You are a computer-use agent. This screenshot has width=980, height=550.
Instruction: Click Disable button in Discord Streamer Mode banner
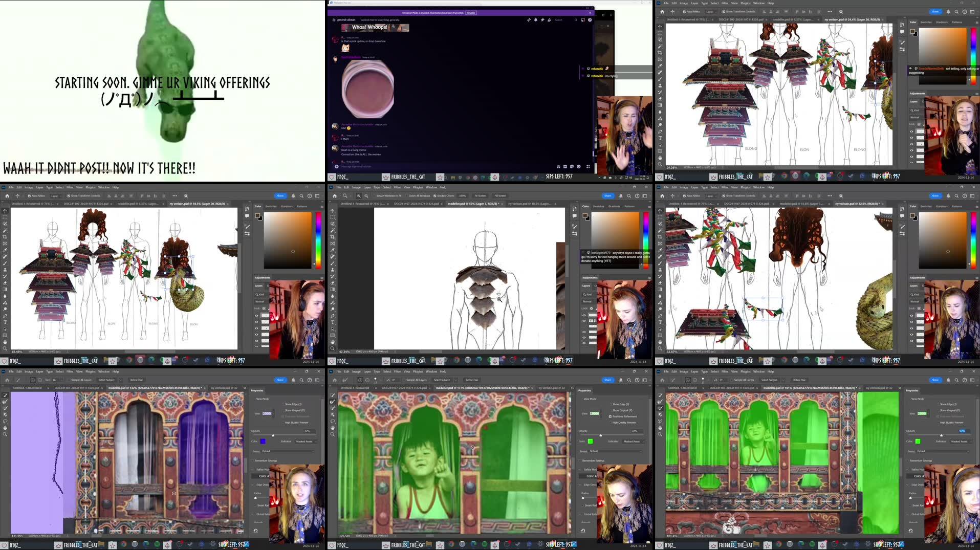tap(471, 13)
